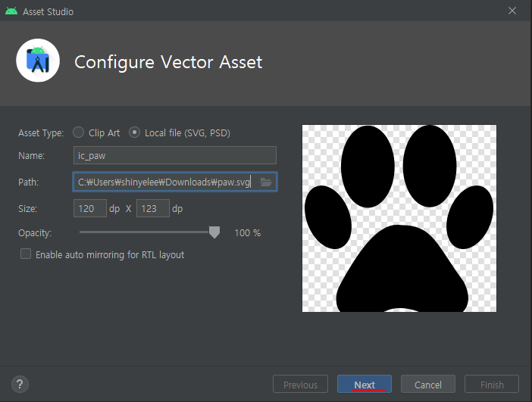Viewport: 532px width, 402px height.
Task: Click the Name label
Action: tap(32, 156)
